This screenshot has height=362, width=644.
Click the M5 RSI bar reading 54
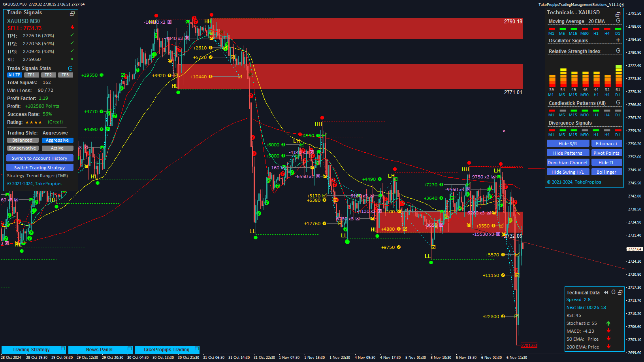(x=563, y=78)
